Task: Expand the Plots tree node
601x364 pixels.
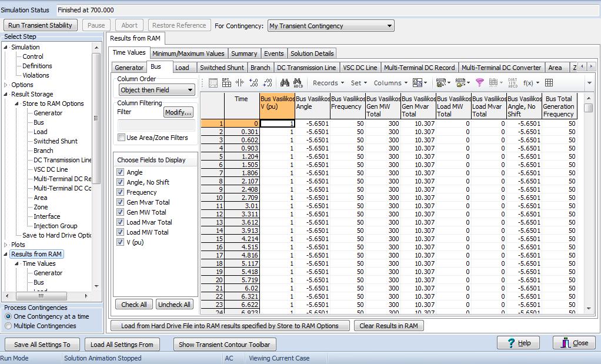Action: click(x=6, y=245)
